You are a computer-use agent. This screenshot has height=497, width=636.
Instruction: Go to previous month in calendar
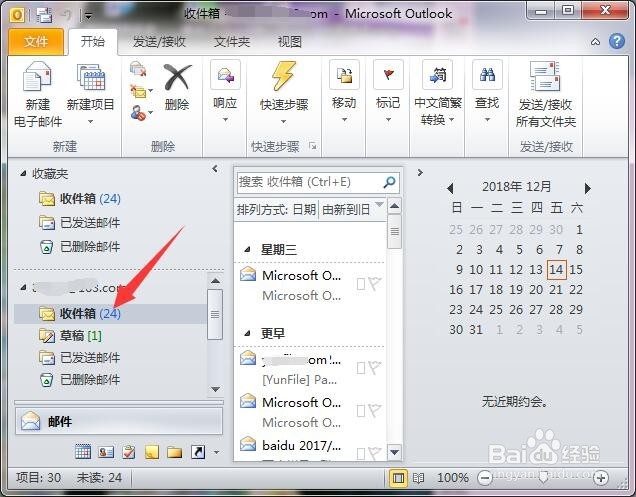[450, 188]
